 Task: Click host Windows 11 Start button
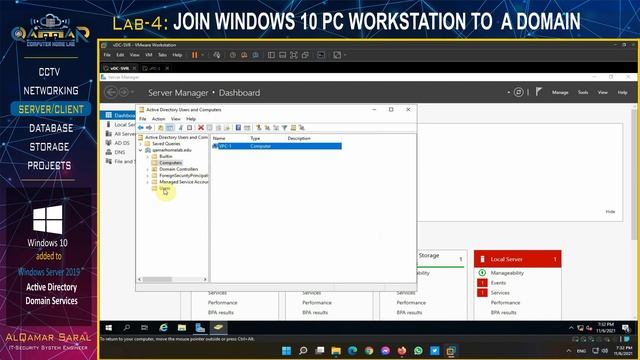pyautogui.click(x=287, y=351)
